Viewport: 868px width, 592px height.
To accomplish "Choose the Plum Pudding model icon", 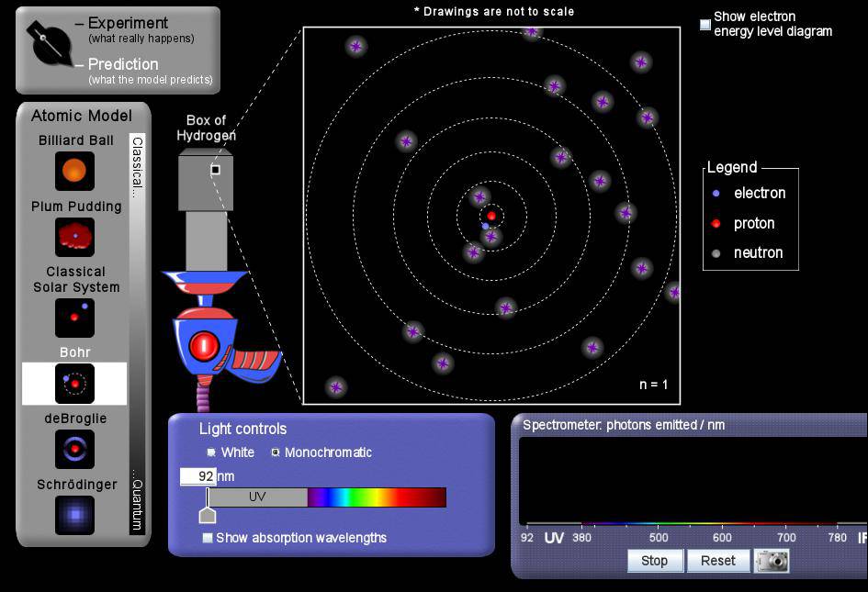I will [74, 237].
